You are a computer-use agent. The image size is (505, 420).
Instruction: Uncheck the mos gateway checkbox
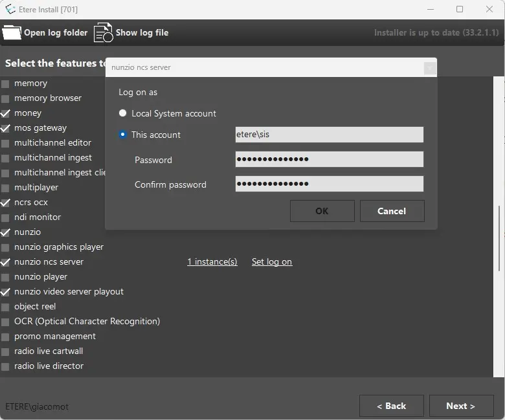[6, 128]
